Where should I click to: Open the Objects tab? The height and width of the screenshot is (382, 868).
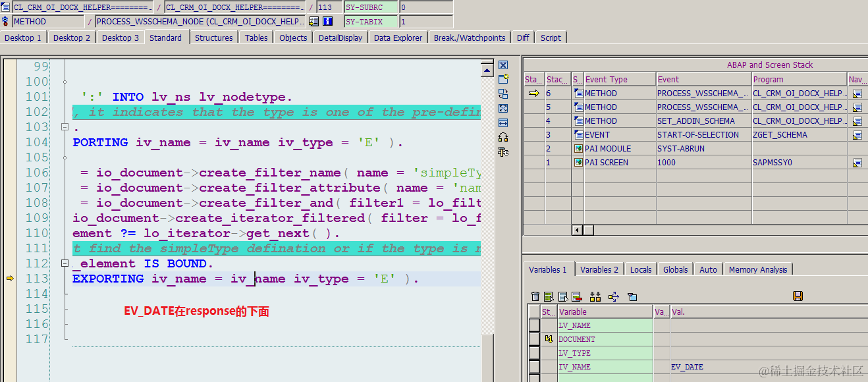(x=293, y=38)
